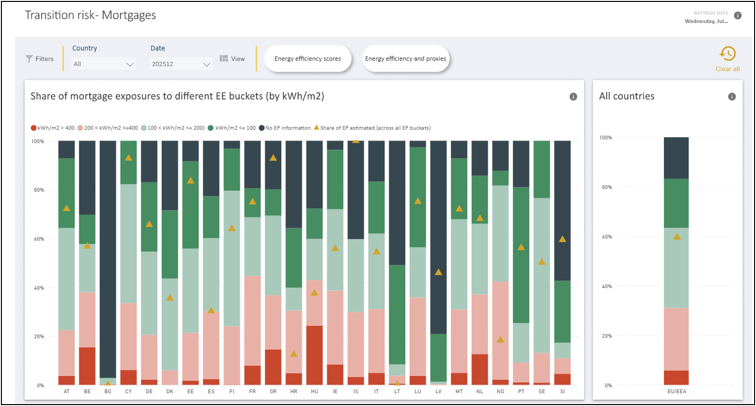Click the estimated-share triangle on the EU/EEA bar

pos(677,237)
